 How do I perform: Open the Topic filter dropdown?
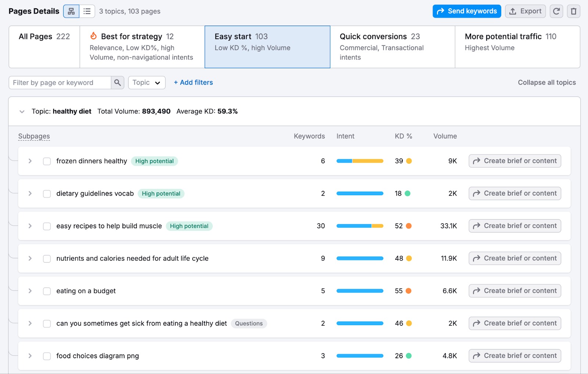tap(147, 83)
